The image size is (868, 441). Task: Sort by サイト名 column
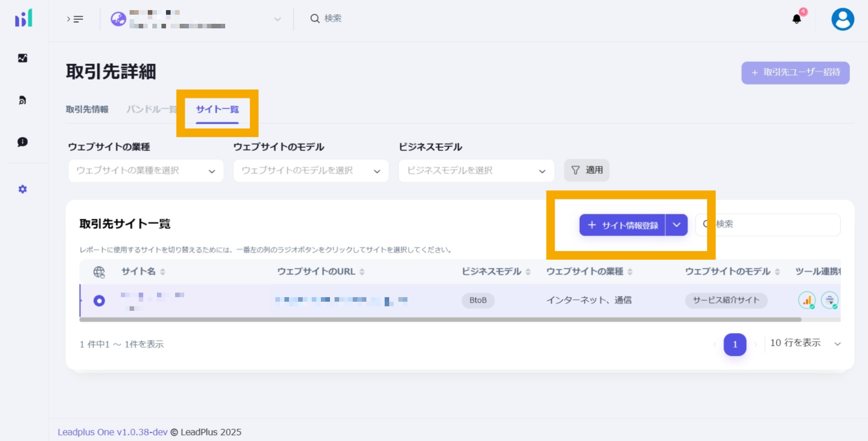(x=162, y=272)
